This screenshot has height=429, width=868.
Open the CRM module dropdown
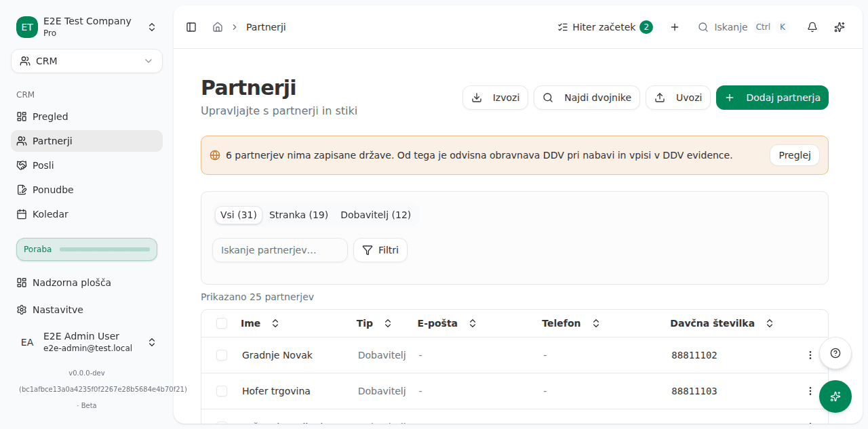click(x=87, y=61)
